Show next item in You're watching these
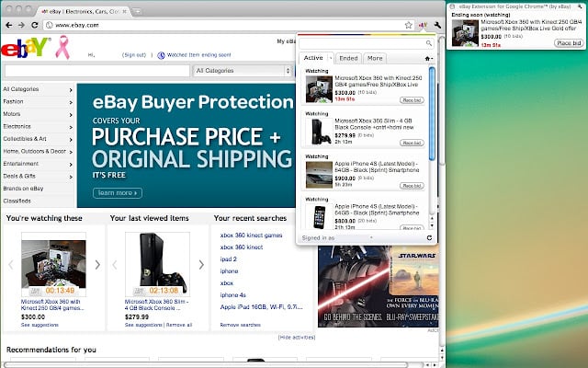This screenshot has width=588, height=368. (x=97, y=265)
